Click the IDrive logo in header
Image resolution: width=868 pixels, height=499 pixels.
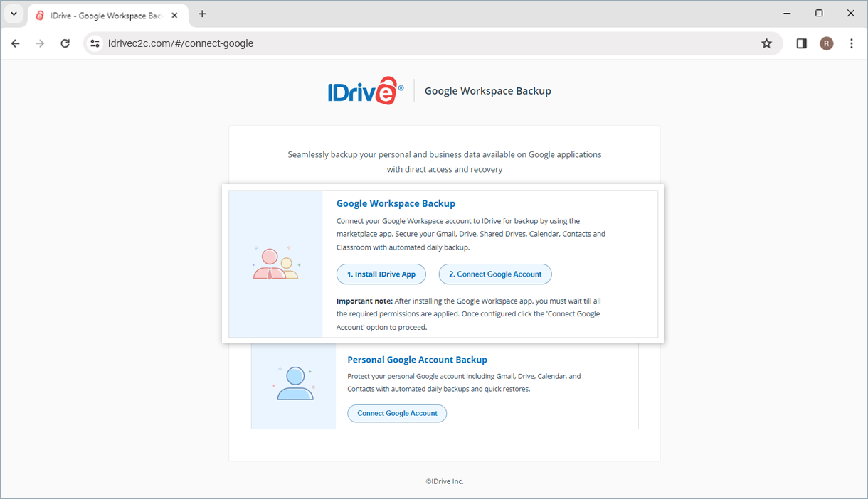pyautogui.click(x=365, y=91)
